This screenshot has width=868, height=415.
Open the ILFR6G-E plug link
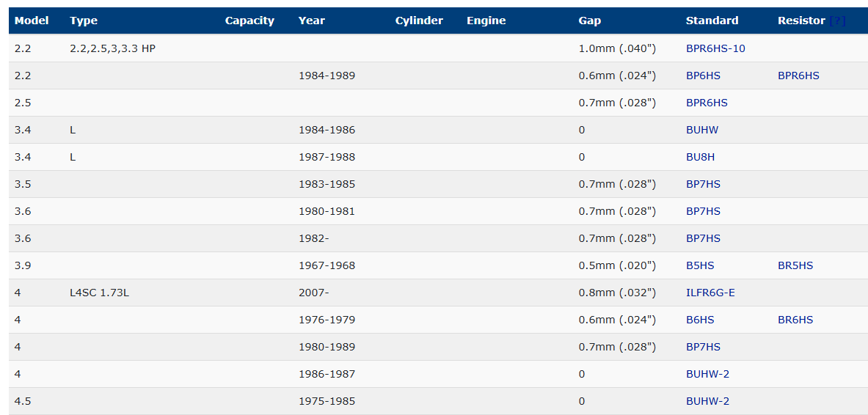710,293
